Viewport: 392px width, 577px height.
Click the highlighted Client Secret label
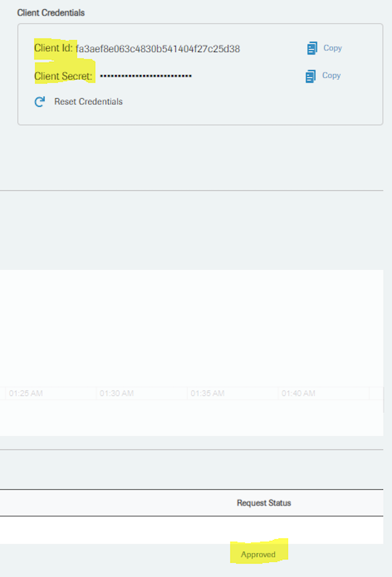63,76
